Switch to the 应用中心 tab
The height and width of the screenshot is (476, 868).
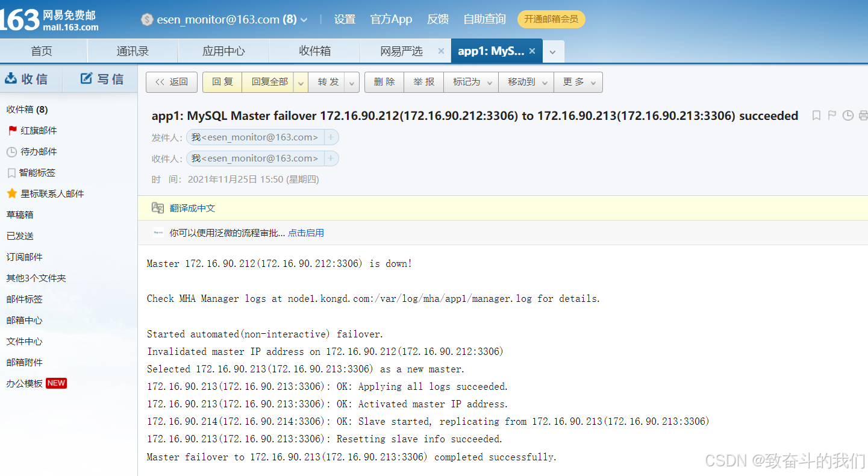click(223, 51)
